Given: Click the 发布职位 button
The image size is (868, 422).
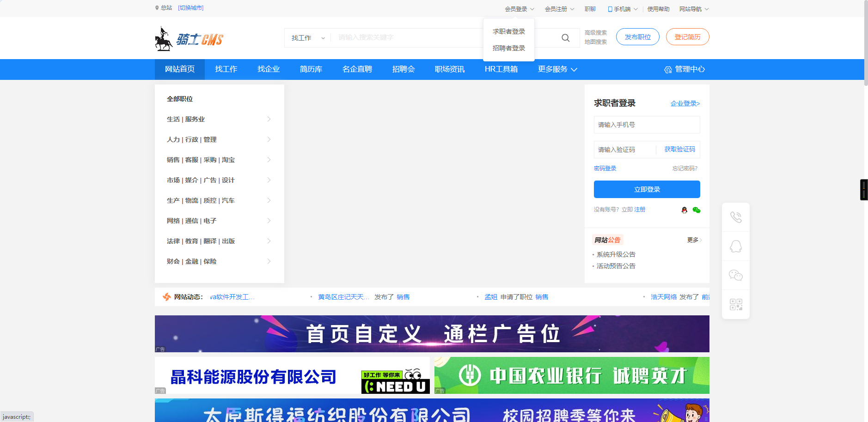Looking at the screenshot, I should click(x=637, y=36).
